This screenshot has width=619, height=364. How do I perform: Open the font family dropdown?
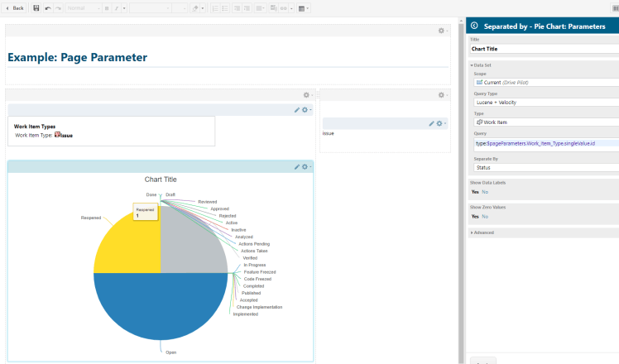[x=151, y=8]
